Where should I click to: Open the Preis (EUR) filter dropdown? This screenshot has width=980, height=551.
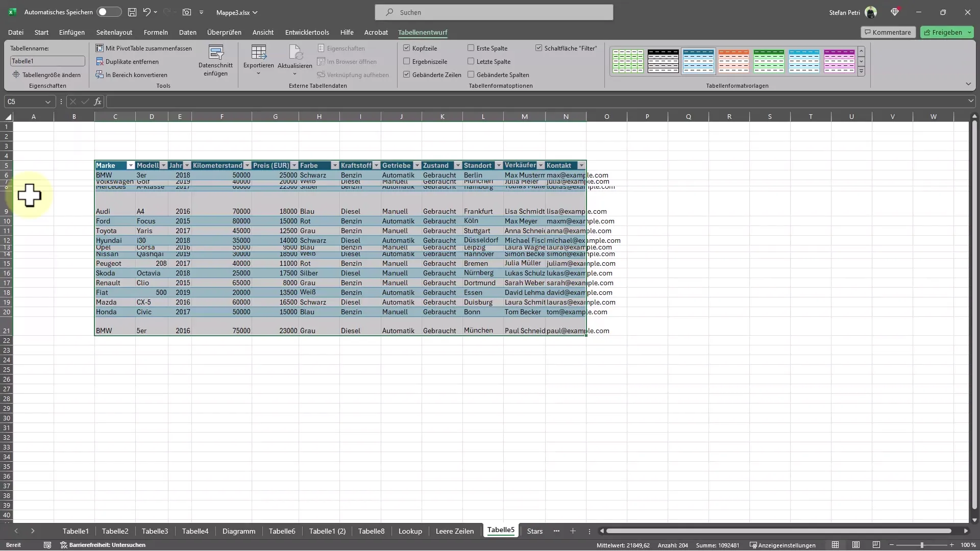point(295,166)
